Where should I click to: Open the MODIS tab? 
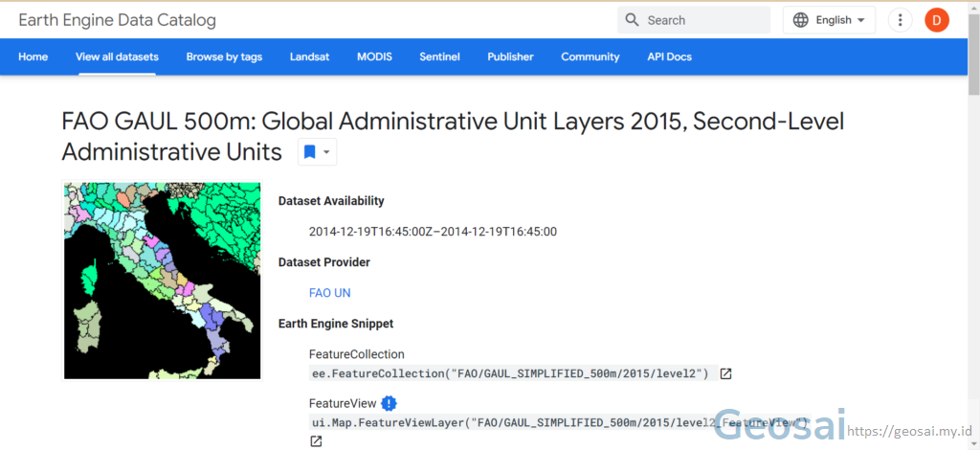(374, 56)
